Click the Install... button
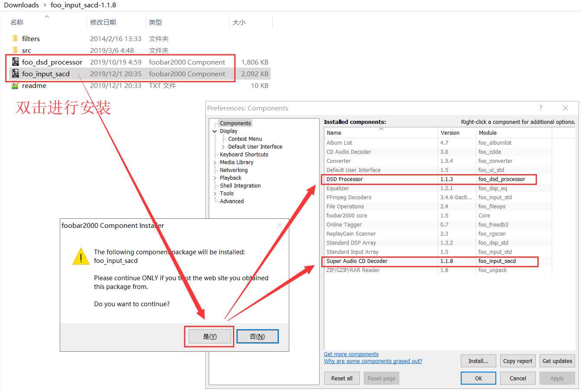 (x=479, y=361)
